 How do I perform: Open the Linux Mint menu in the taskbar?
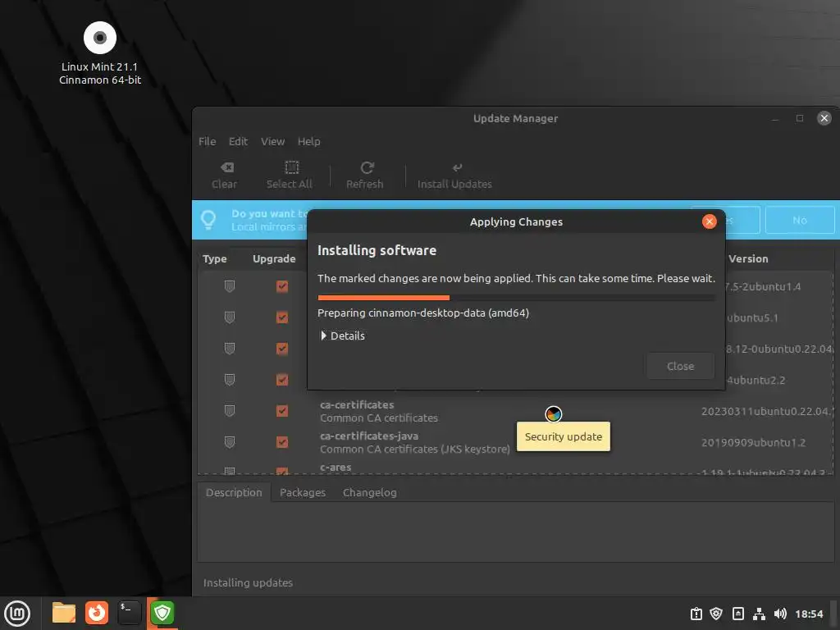(x=17, y=614)
